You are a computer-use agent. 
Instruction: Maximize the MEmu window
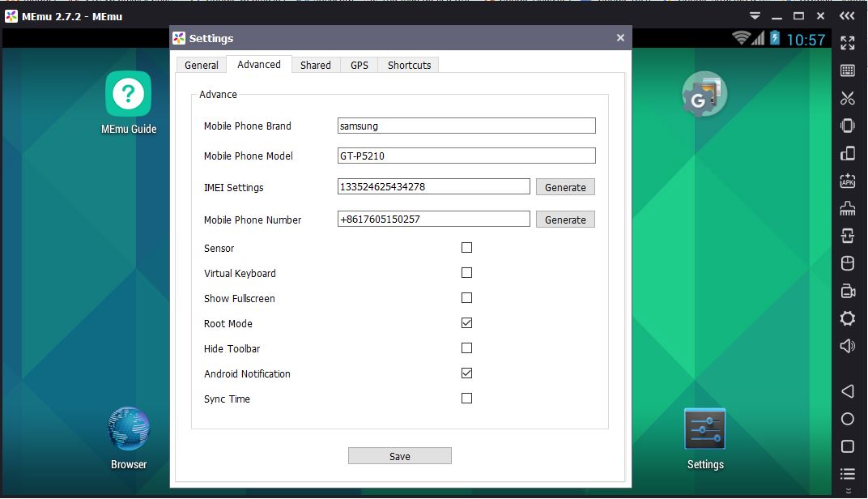pos(798,16)
